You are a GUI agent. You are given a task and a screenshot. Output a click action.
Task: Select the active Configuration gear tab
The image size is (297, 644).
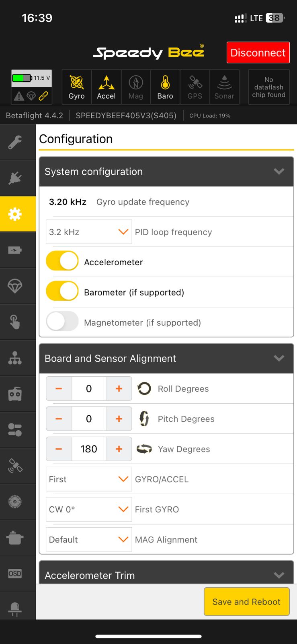[15, 214]
